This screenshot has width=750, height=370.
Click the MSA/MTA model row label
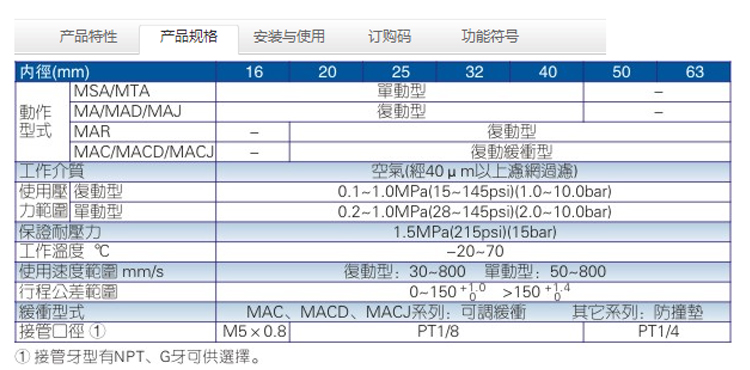[143, 92]
